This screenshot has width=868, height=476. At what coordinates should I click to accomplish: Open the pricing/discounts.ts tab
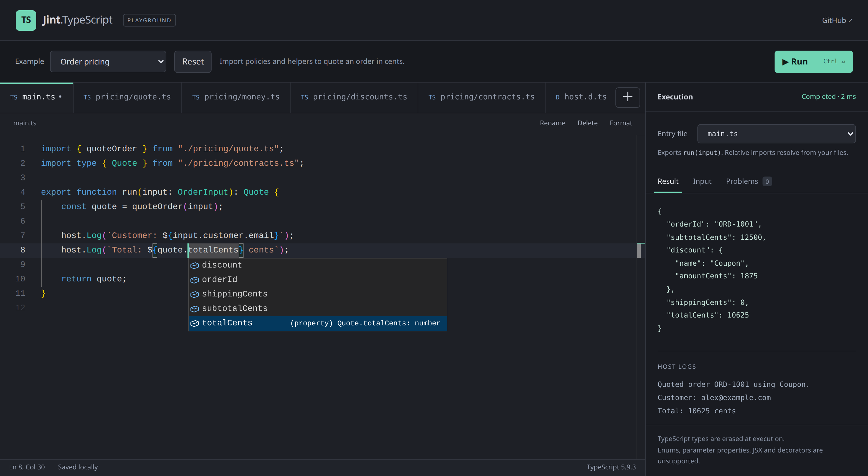point(354,97)
